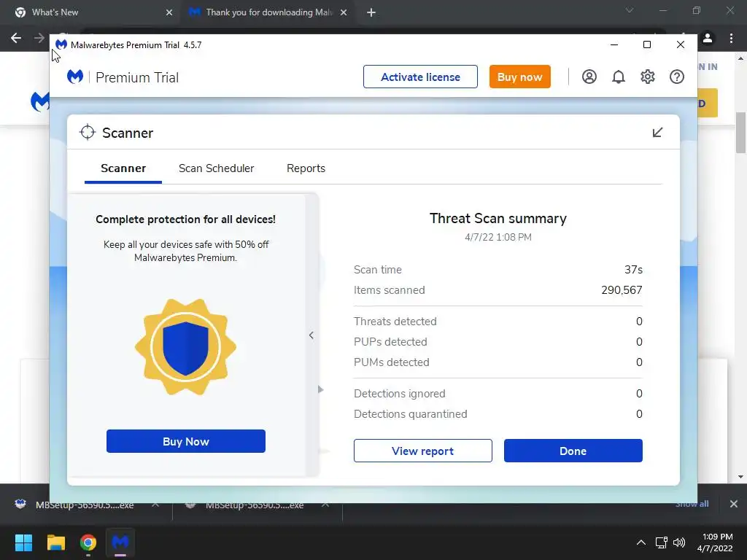This screenshot has width=747, height=560.
Task: Select the Thank you for downloading Chrome tab
Action: [x=268, y=12]
